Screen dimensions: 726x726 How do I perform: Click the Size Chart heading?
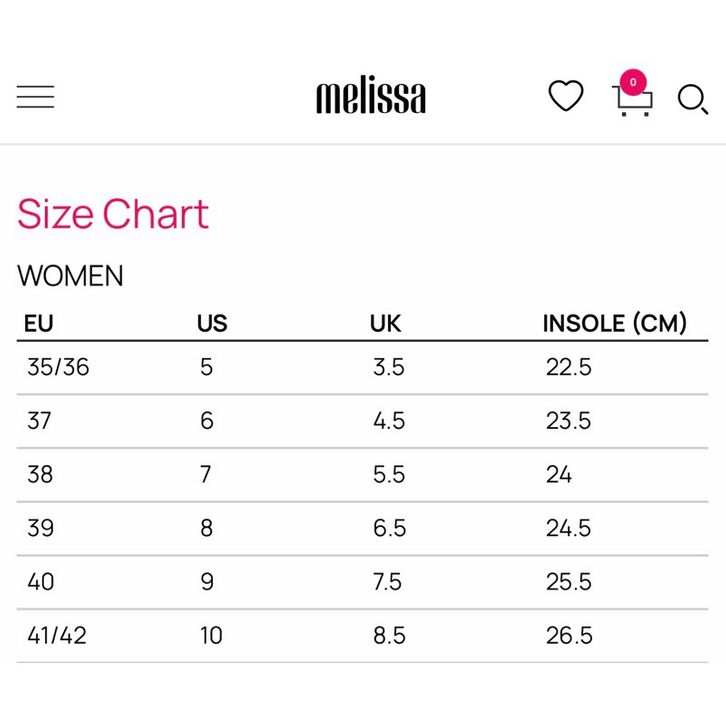click(x=113, y=214)
